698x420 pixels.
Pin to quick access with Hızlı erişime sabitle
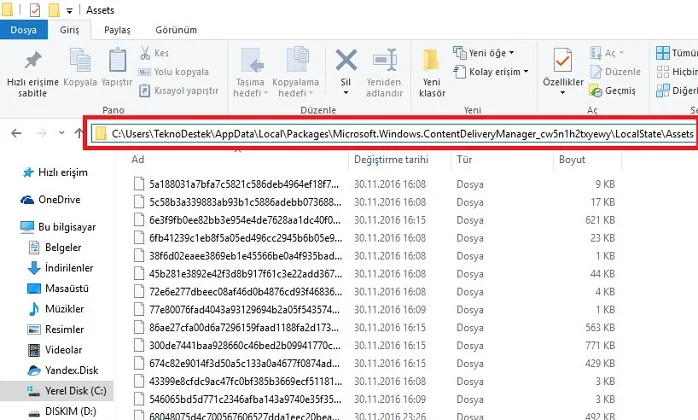[x=32, y=73]
